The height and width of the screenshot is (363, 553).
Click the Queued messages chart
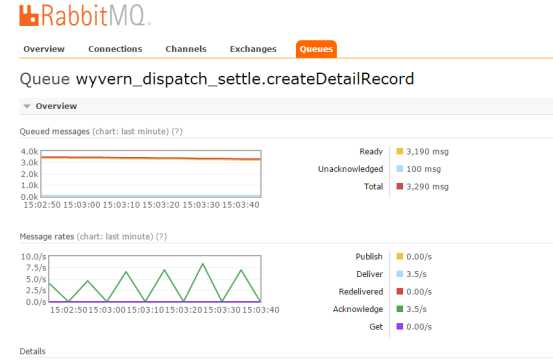151,174
